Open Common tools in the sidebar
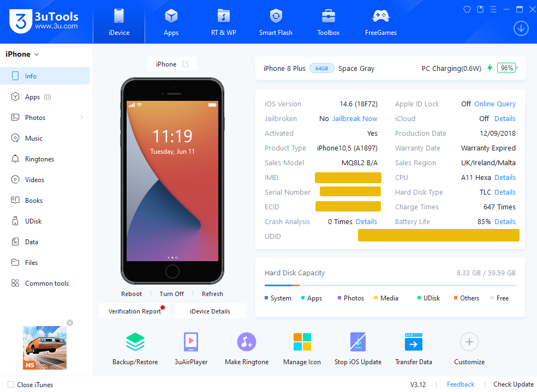Viewport: 537px width, 392px height. (45, 283)
